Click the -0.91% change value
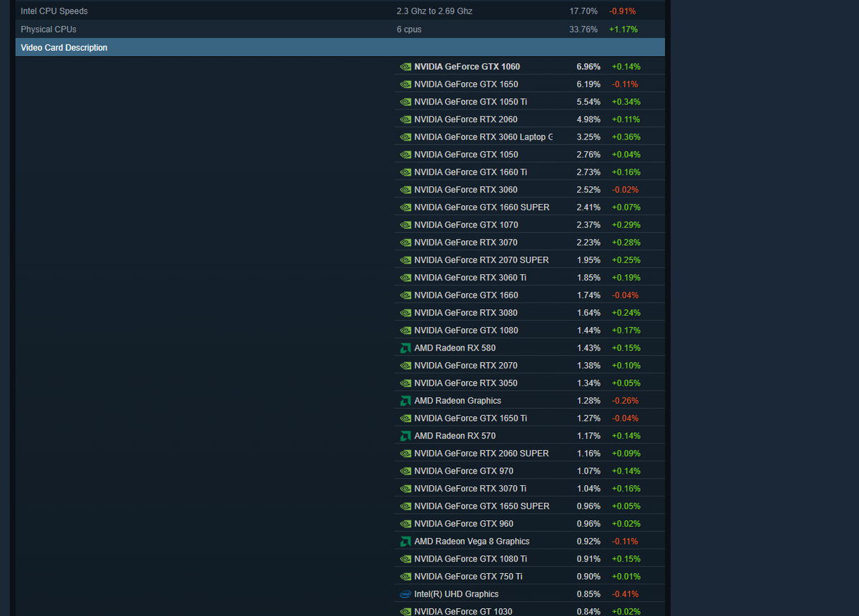The image size is (859, 616). point(622,11)
